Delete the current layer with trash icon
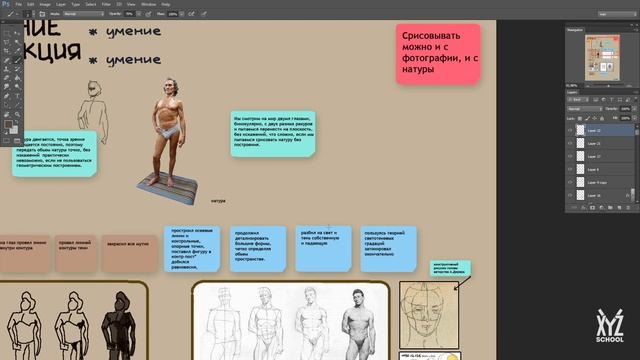 point(628,208)
